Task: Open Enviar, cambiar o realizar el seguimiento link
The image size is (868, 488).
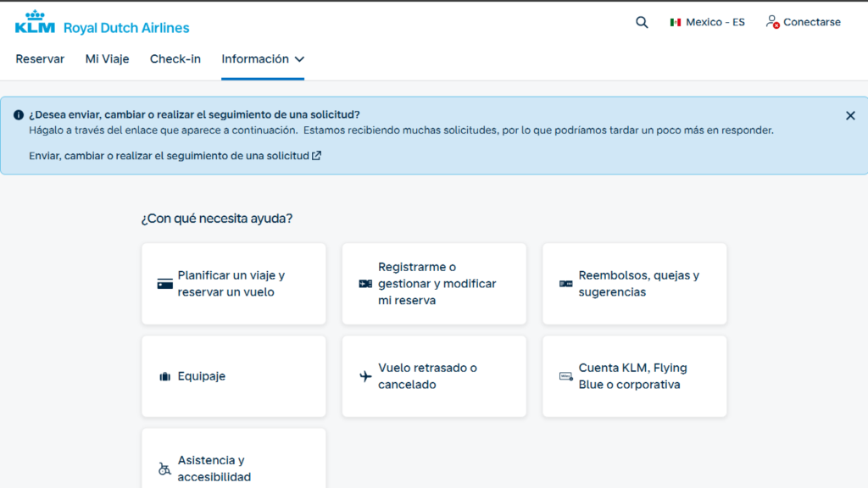Action: (x=175, y=156)
